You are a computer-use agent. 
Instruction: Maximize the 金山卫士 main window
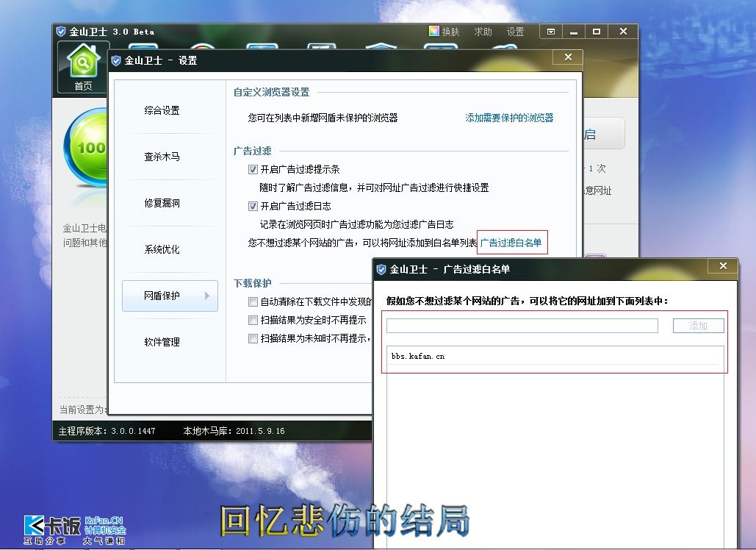pos(597,32)
